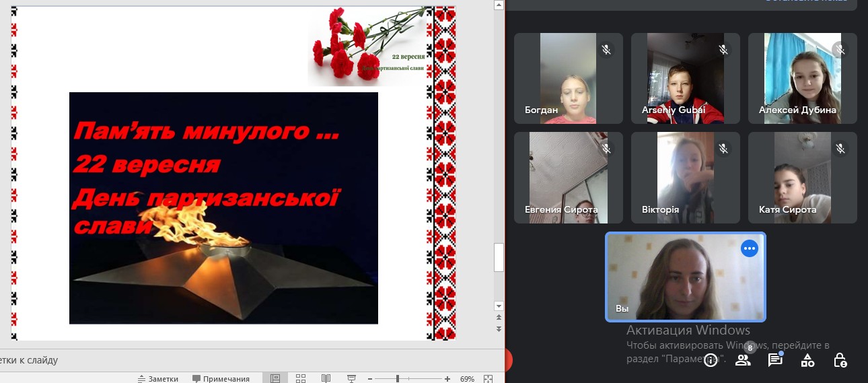Click muted microphone icon on Вікторія tile
The height and width of the screenshot is (383, 868).
click(x=723, y=148)
